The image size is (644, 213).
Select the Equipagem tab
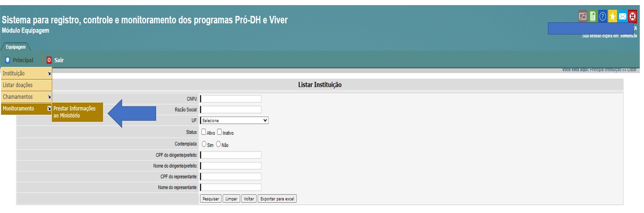point(16,47)
